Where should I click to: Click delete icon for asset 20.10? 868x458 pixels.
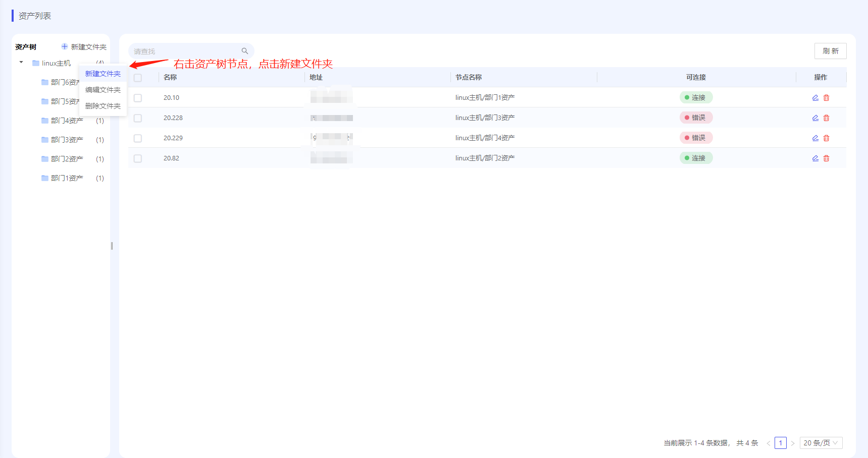pyautogui.click(x=826, y=98)
